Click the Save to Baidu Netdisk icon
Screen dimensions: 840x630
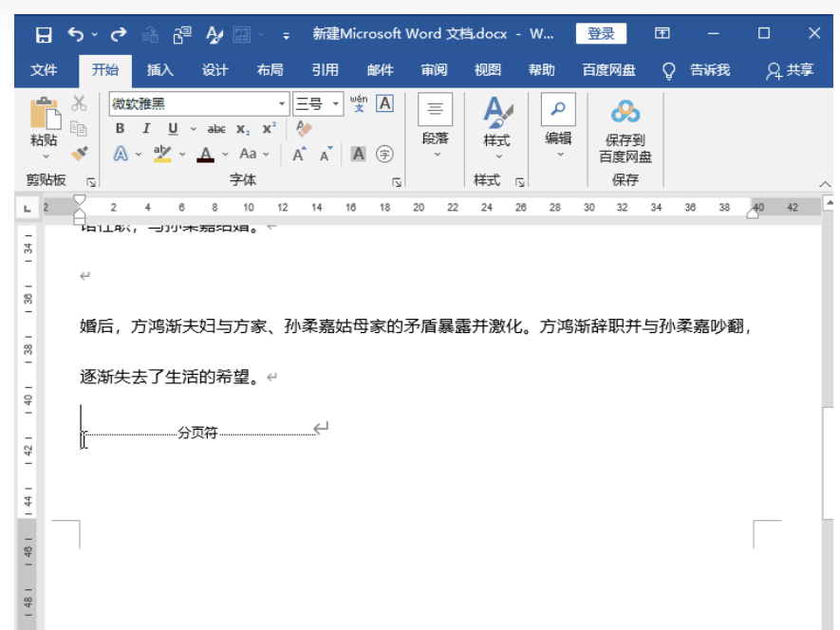(625, 113)
